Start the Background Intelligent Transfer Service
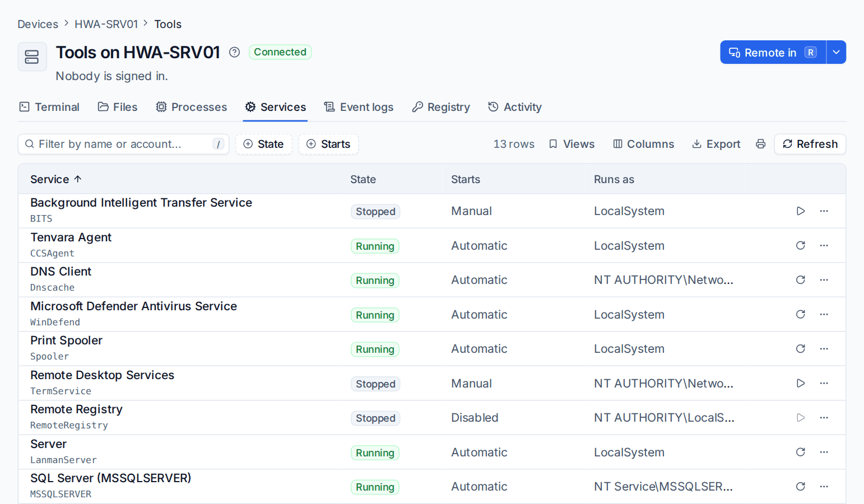 coord(801,211)
